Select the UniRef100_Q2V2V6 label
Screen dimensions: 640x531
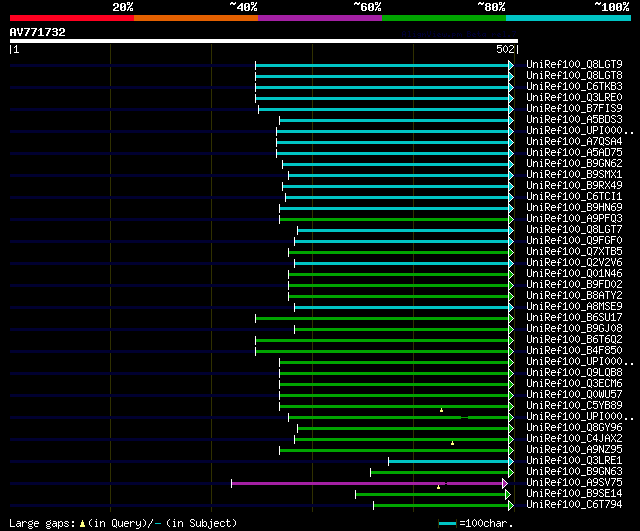point(574,263)
